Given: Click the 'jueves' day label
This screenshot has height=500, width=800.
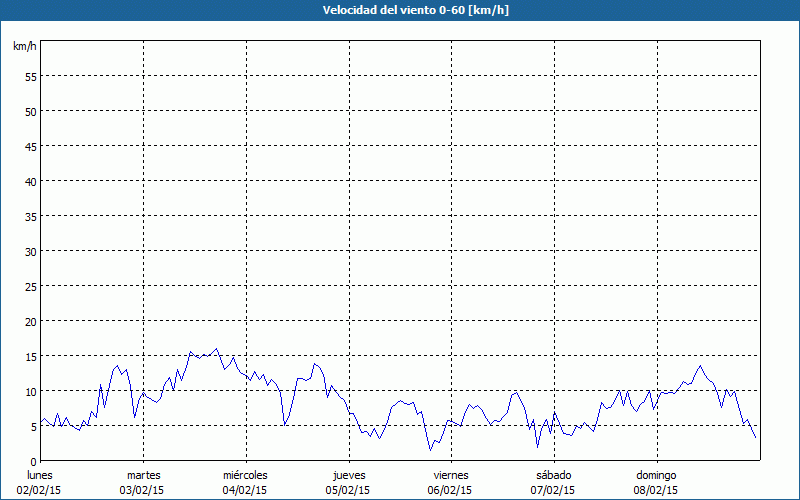Looking at the screenshot, I should tap(349, 475).
